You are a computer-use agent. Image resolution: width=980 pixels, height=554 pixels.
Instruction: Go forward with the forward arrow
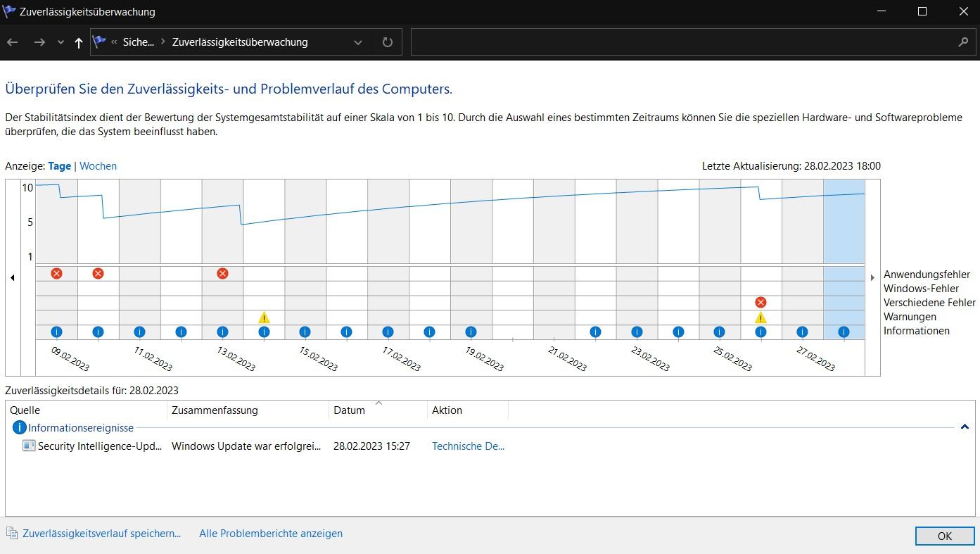39,42
